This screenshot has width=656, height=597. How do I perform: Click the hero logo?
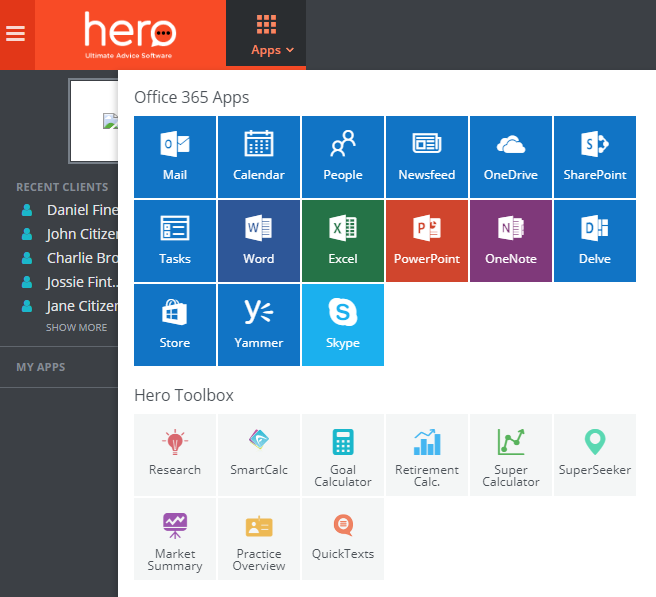coord(130,35)
